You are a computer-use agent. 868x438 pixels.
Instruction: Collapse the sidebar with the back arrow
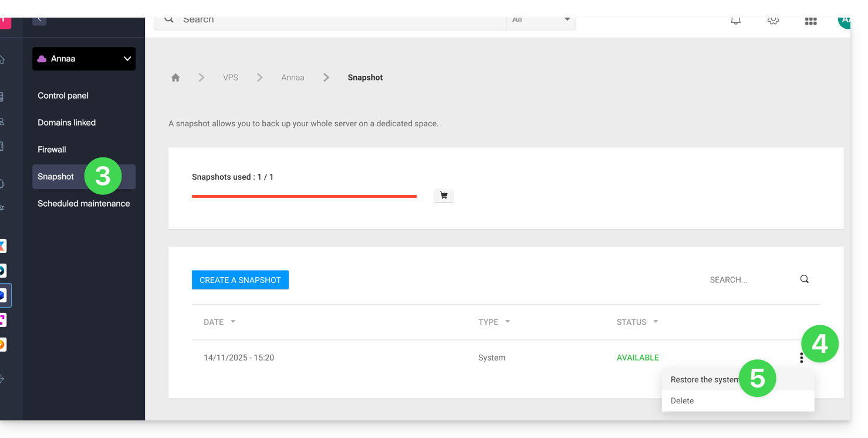pos(39,20)
